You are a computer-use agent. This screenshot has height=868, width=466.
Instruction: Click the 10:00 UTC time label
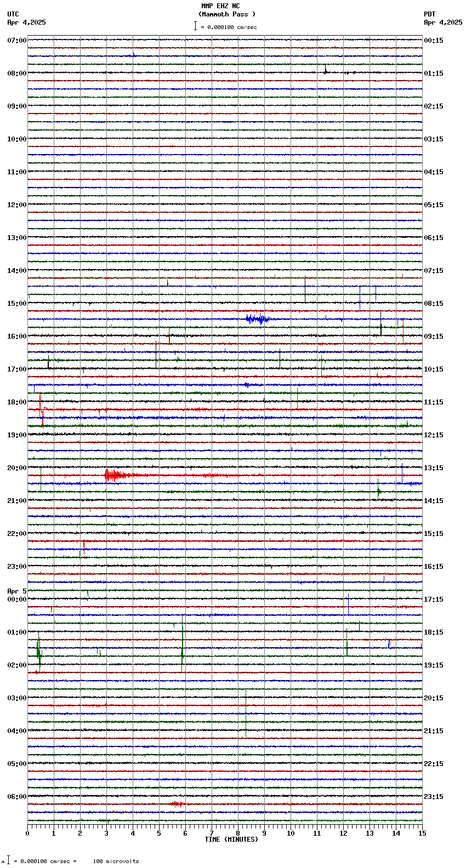coord(16,139)
